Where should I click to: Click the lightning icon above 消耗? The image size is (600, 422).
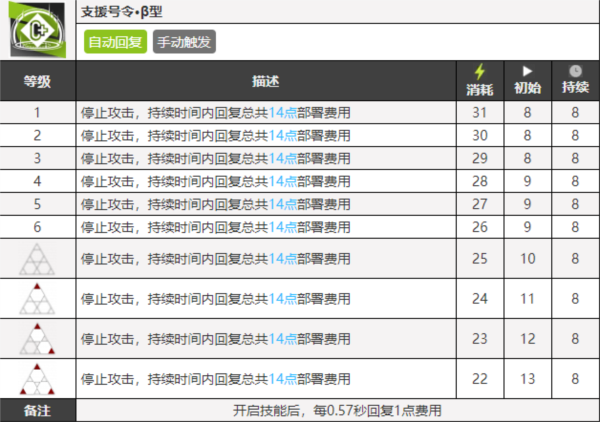coord(480,72)
